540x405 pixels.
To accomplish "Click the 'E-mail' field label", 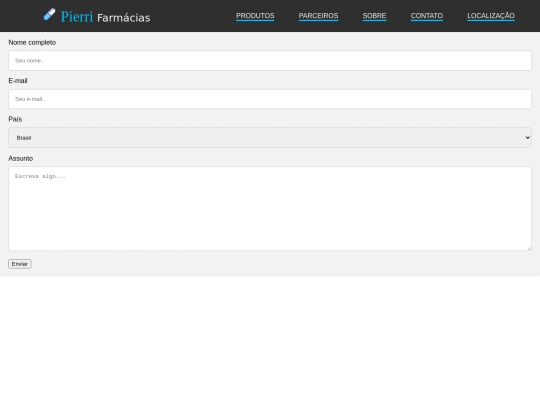I will (x=18, y=81).
